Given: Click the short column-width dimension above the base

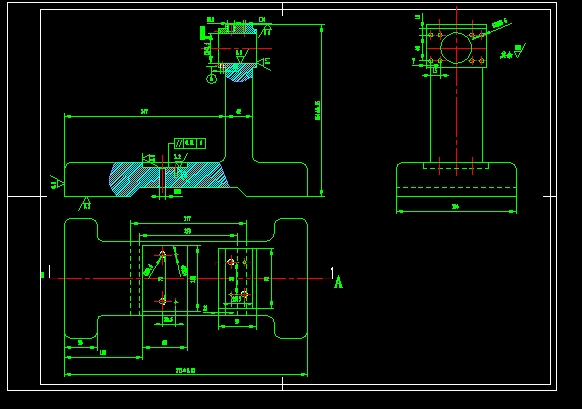Looking at the screenshot, I should [239, 114].
